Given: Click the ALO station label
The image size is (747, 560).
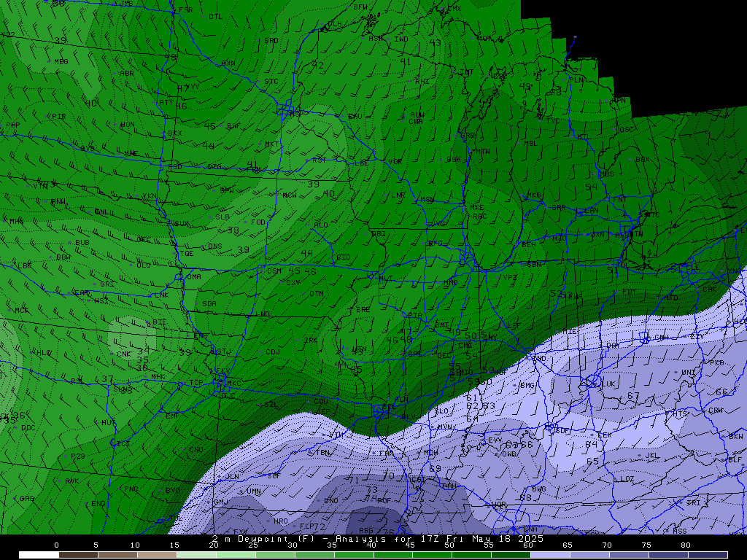Looking at the screenshot, I should coord(321,225).
